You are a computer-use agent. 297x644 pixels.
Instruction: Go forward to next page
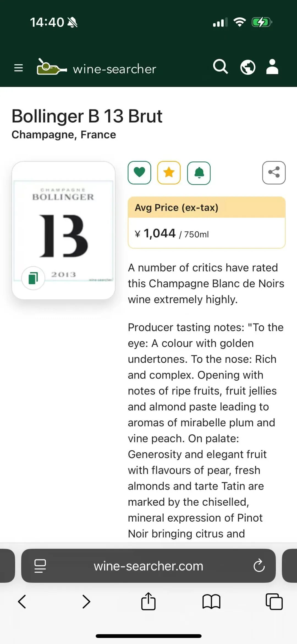coord(86,601)
